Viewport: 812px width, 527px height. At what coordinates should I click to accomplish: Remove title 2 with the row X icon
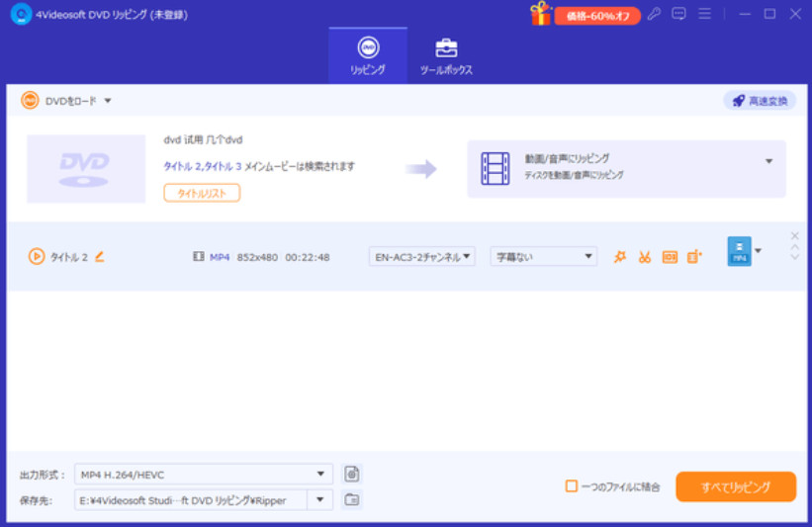click(795, 236)
